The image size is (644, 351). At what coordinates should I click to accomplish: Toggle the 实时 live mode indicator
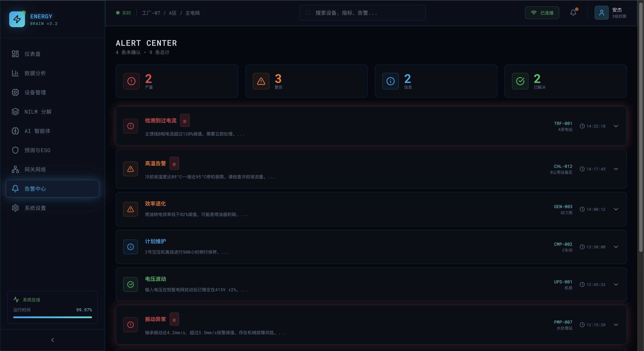coord(124,13)
